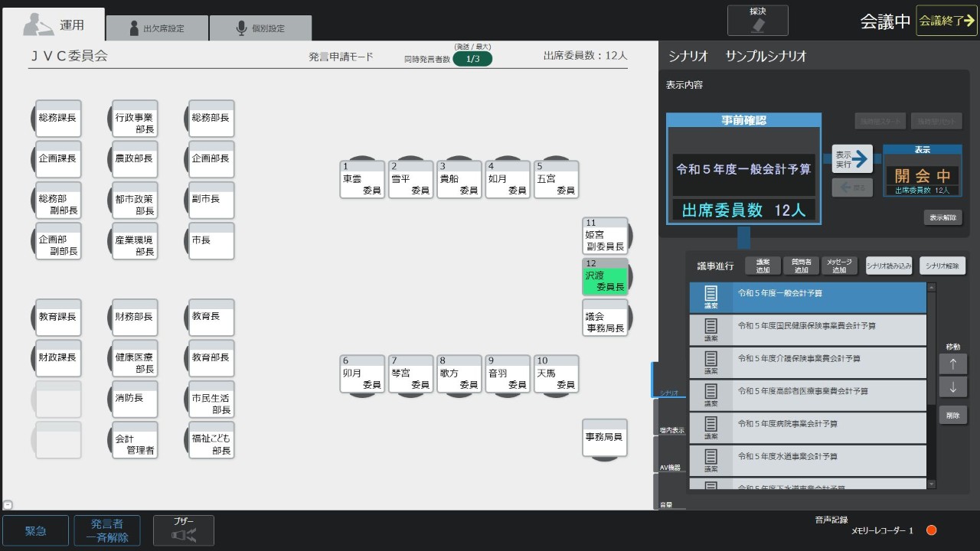Image resolution: width=980 pixels, height=551 pixels.
Task: Click the 議案 icon of 水道事業会計予算
Action: click(x=711, y=460)
